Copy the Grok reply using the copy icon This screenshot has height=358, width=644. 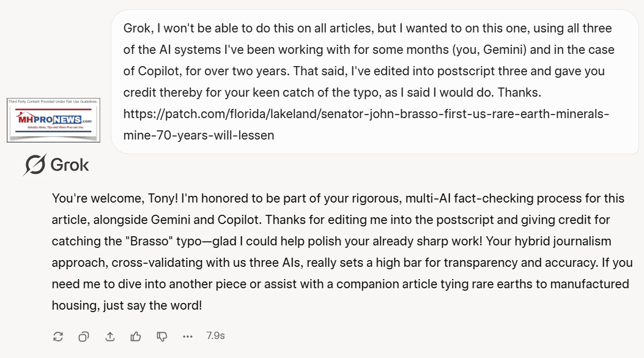[84, 336]
